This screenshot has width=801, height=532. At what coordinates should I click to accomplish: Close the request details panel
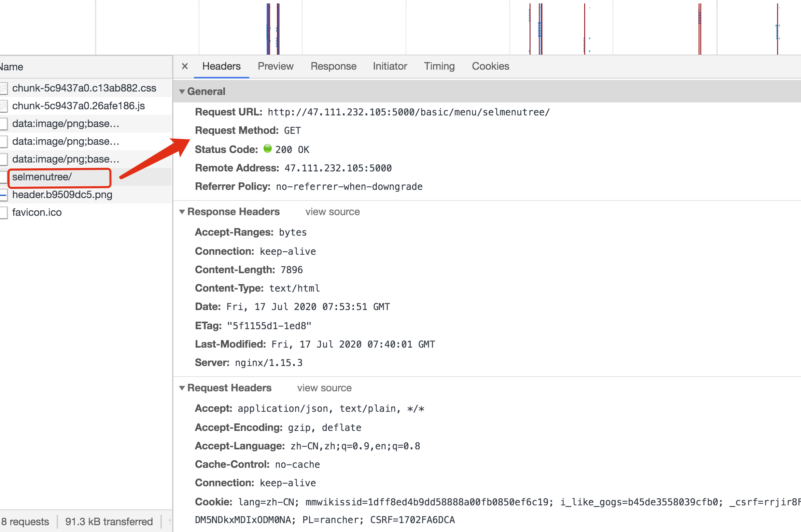coord(185,66)
